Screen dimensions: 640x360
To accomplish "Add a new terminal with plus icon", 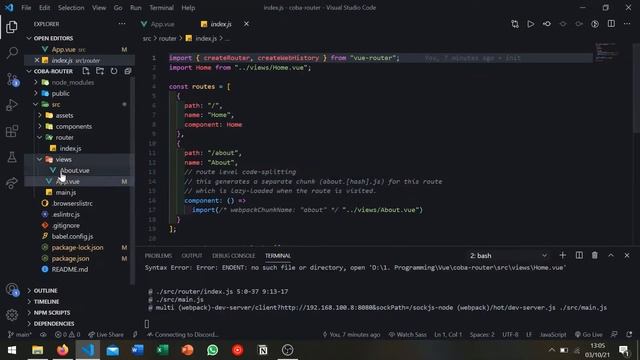I will [x=562, y=255].
